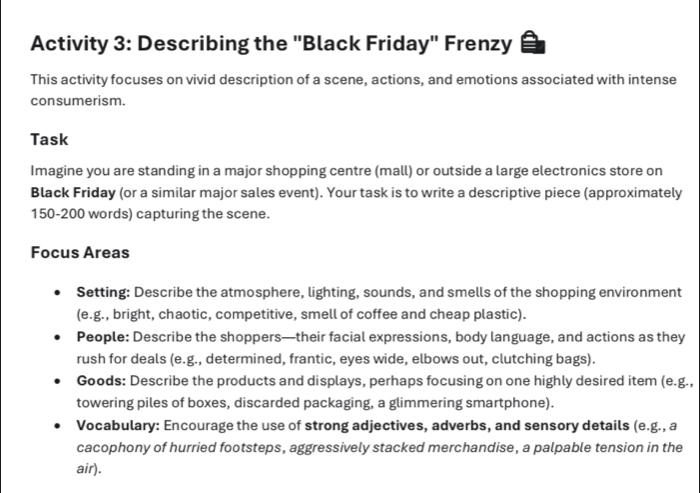Click the bold "Vocabulary:" label
Image resolution: width=700 pixels, height=493 pixels.
[x=118, y=429]
